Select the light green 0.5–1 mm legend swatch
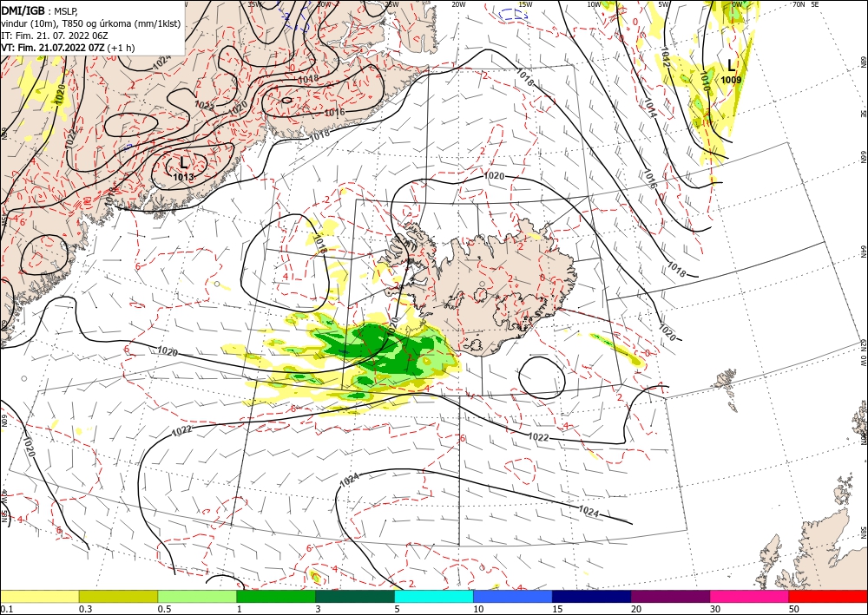 pos(197,596)
